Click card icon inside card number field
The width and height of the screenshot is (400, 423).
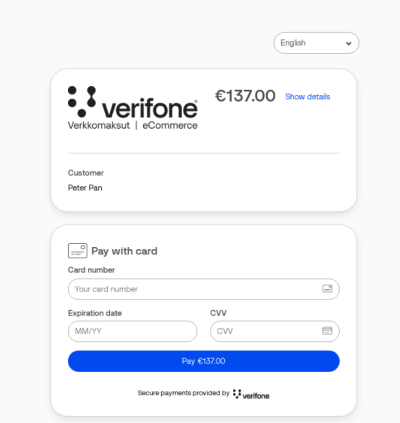[327, 289]
